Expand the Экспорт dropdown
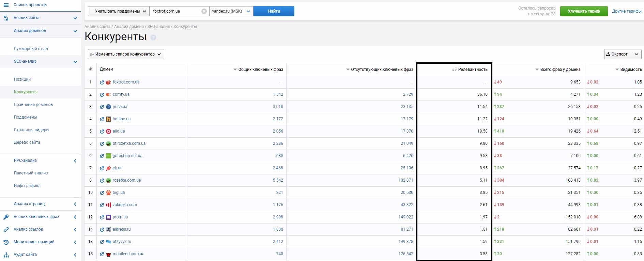The height and width of the screenshot is (261, 644). (x=623, y=54)
